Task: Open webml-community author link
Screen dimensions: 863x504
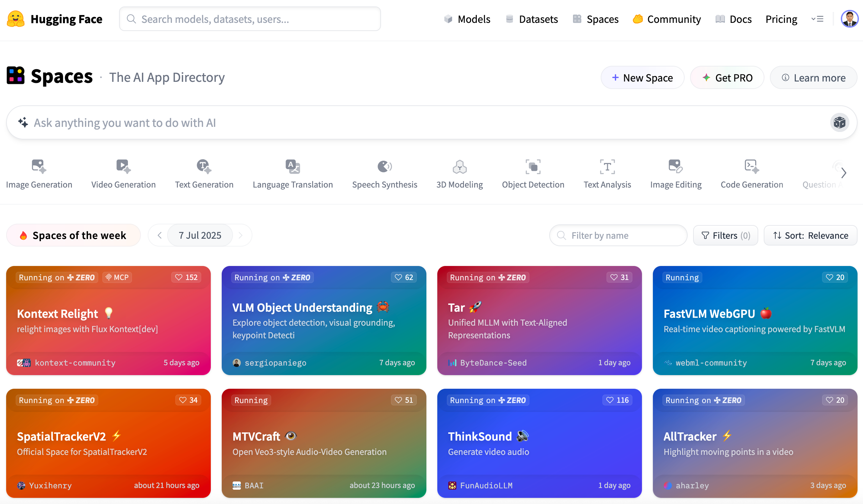Action: (705, 362)
